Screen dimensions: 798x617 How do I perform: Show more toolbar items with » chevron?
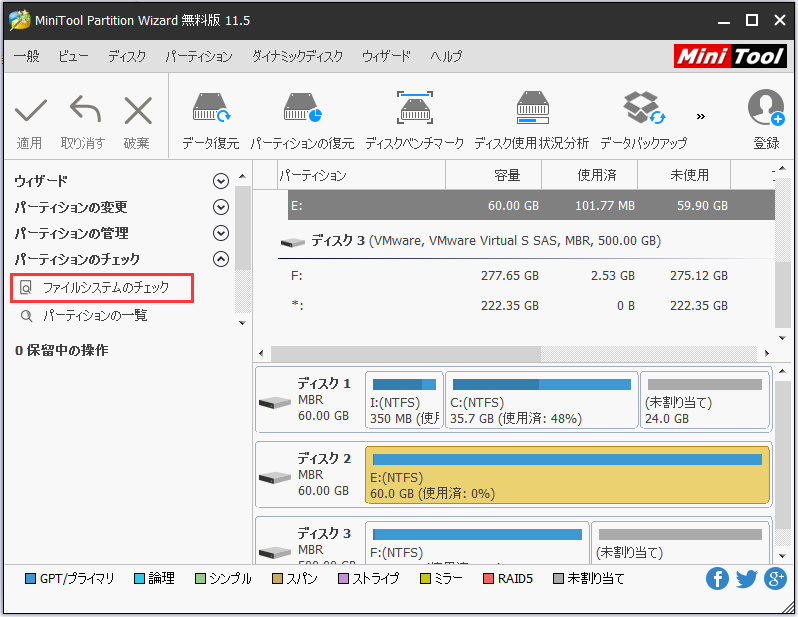click(x=700, y=116)
